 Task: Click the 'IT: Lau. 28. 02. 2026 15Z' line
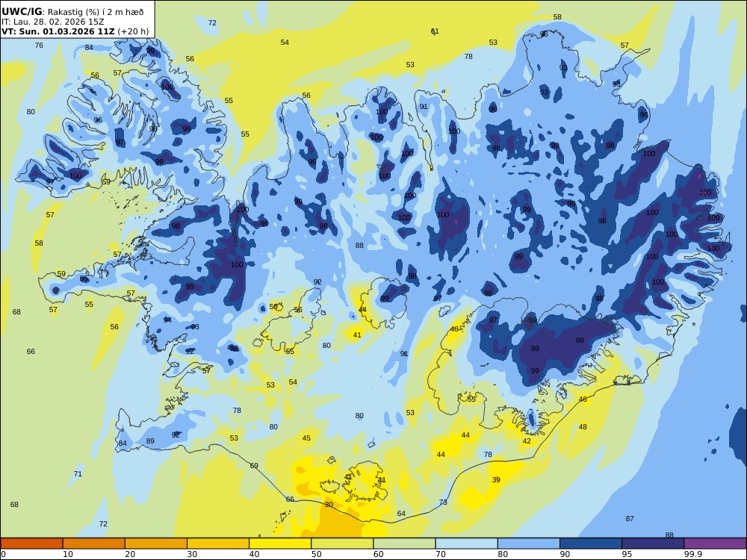[53, 22]
